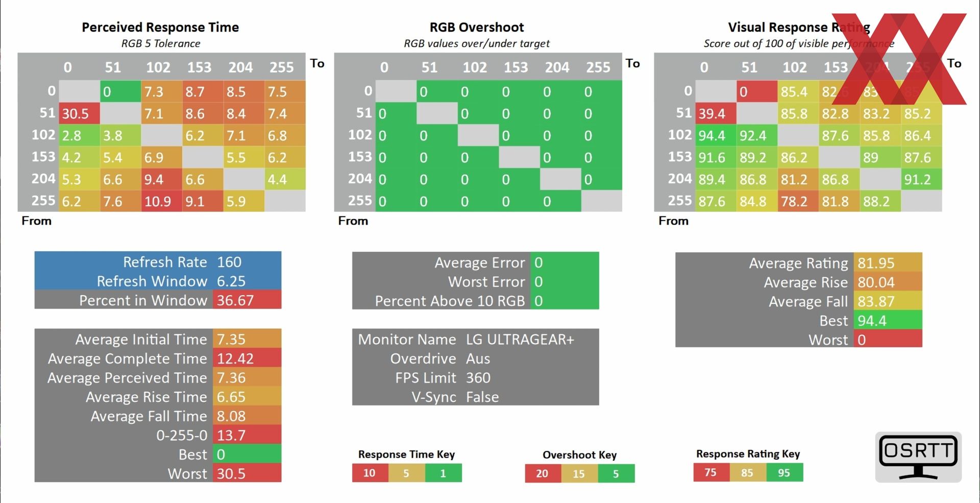Click the 94.4 cell in Visual Response Rating
Image resolution: width=980 pixels, height=503 pixels.
tap(716, 135)
